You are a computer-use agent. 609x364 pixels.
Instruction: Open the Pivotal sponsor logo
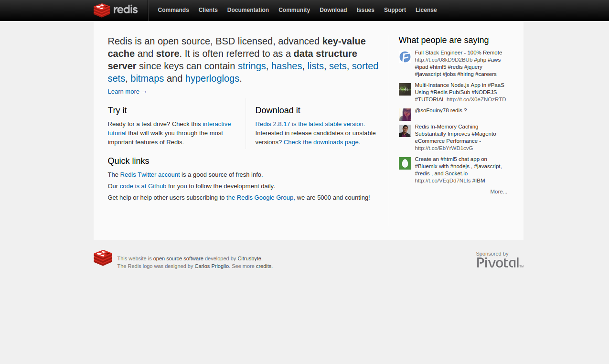pos(500,262)
